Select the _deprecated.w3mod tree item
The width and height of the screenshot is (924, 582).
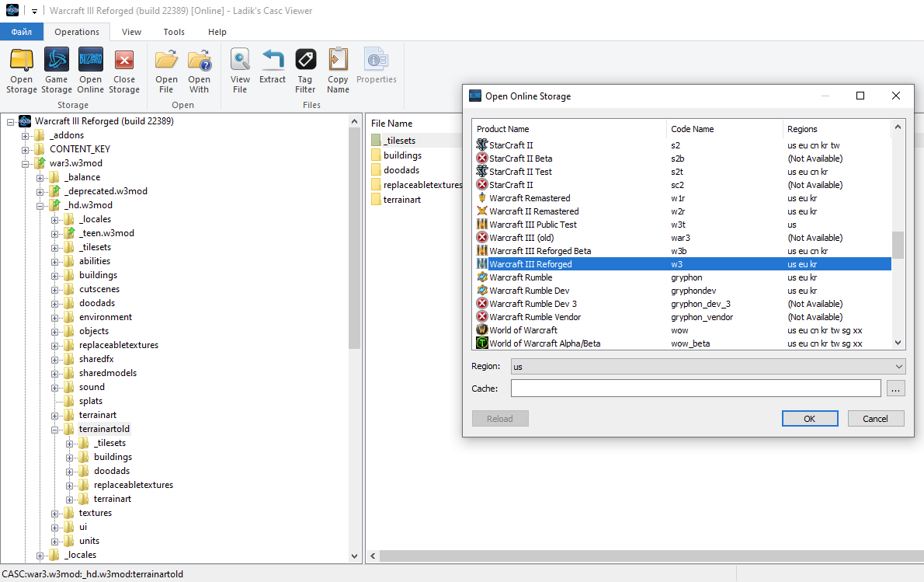[x=106, y=192]
